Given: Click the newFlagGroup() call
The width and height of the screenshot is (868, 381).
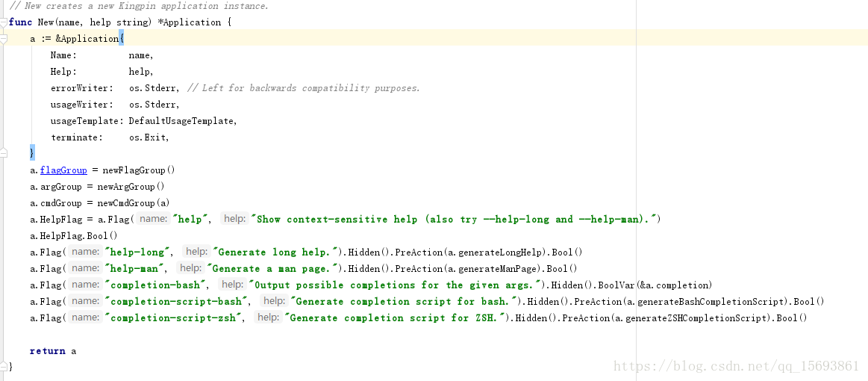Looking at the screenshot, I should tap(138, 170).
